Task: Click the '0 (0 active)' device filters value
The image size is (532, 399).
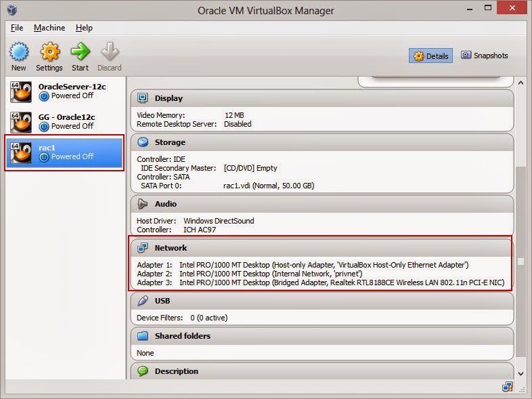Action: [208, 318]
